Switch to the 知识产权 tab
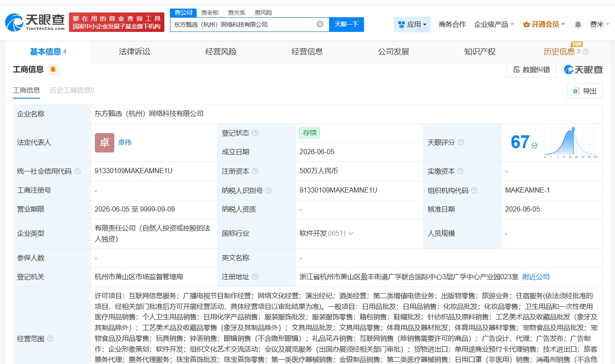 coord(480,52)
